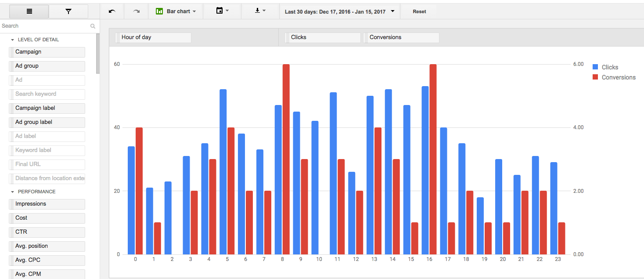Screen dimensions: 644x279
Task: Click the Hour of day dimension chip
Action: tap(153, 37)
